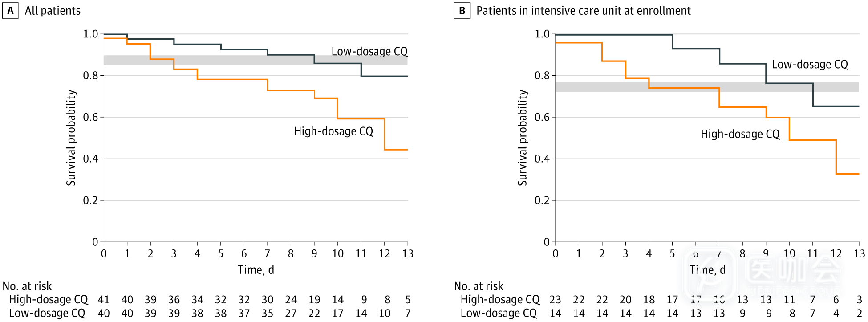The height and width of the screenshot is (322, 868).
Task: Click the gray shaded band in panel A
Action: [x=223, y=60]
